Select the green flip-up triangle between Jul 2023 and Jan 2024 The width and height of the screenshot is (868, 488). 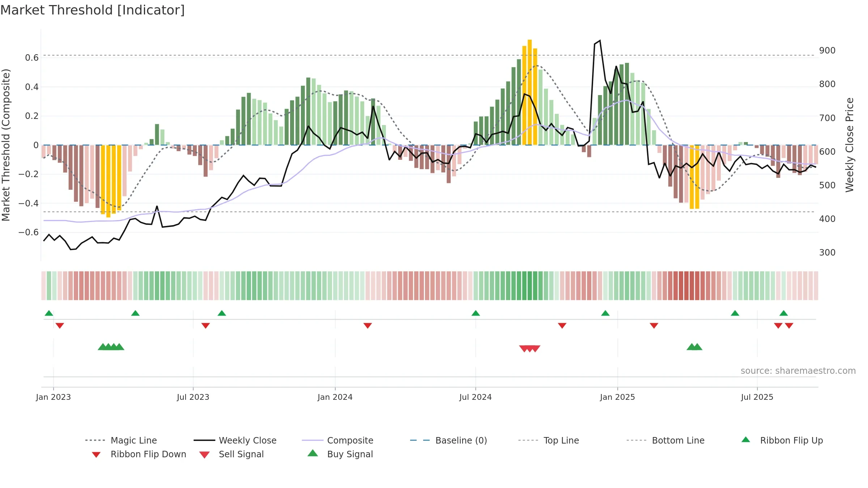pyautogui.click(x=222, y=313)
